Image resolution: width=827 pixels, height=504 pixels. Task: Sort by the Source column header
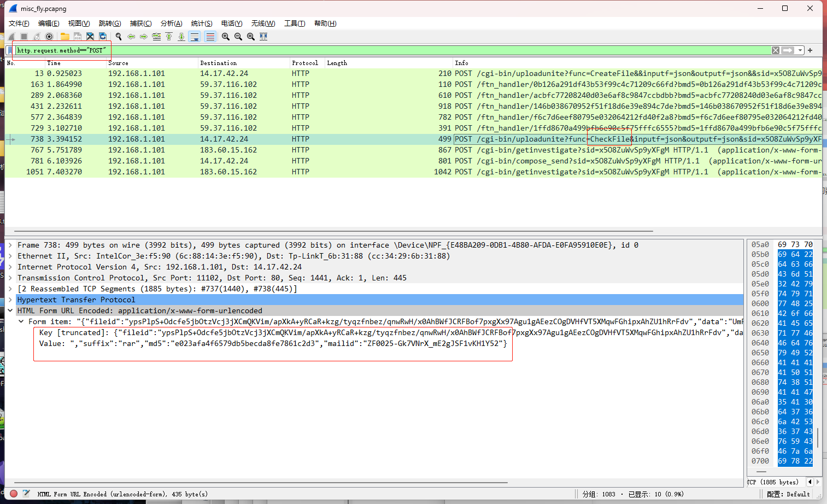coord(151,63)
